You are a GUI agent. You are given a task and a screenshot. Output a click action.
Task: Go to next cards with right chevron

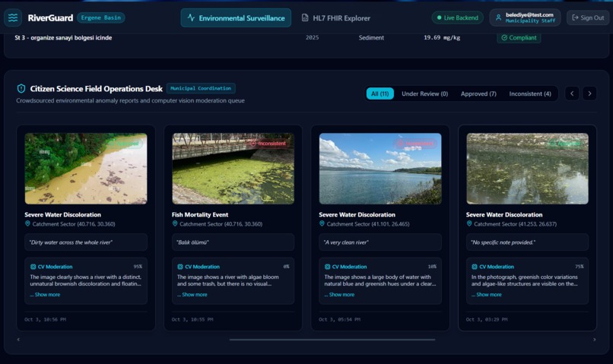589,93
